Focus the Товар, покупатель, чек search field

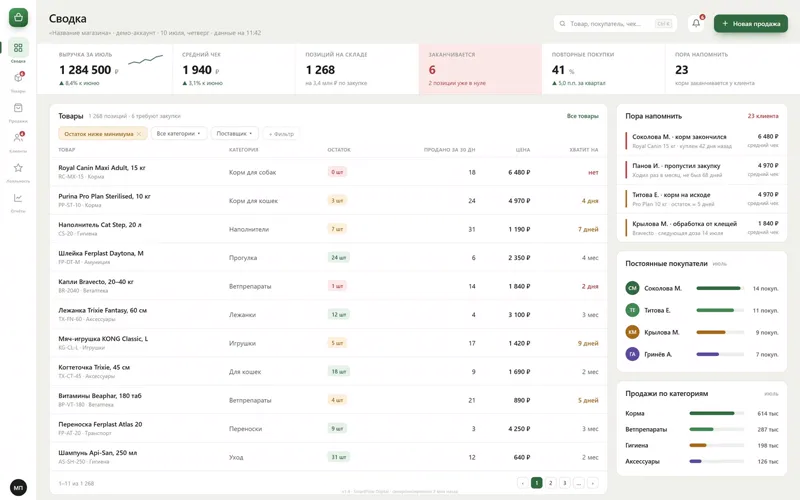tap(615, 23)
